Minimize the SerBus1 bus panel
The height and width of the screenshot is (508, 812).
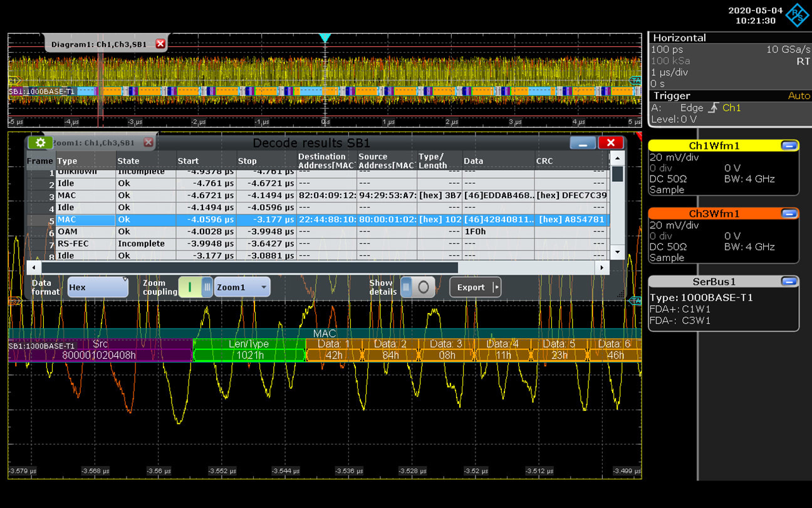[x=791, y=282]
